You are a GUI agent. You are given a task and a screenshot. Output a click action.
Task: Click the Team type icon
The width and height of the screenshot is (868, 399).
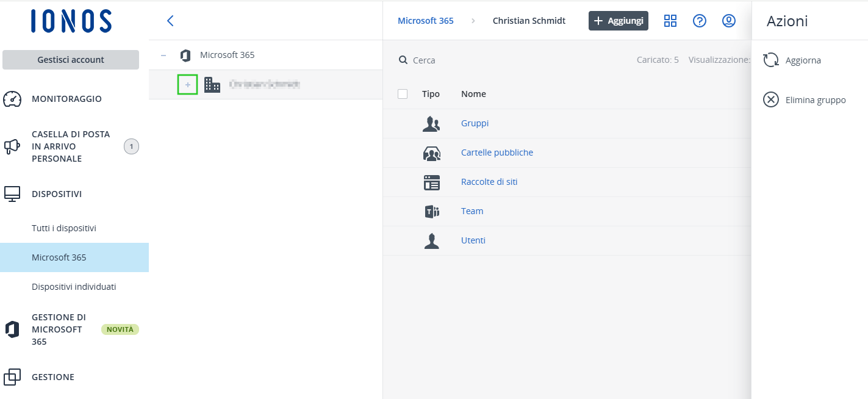pyautogui.click(x=431, y=212)
